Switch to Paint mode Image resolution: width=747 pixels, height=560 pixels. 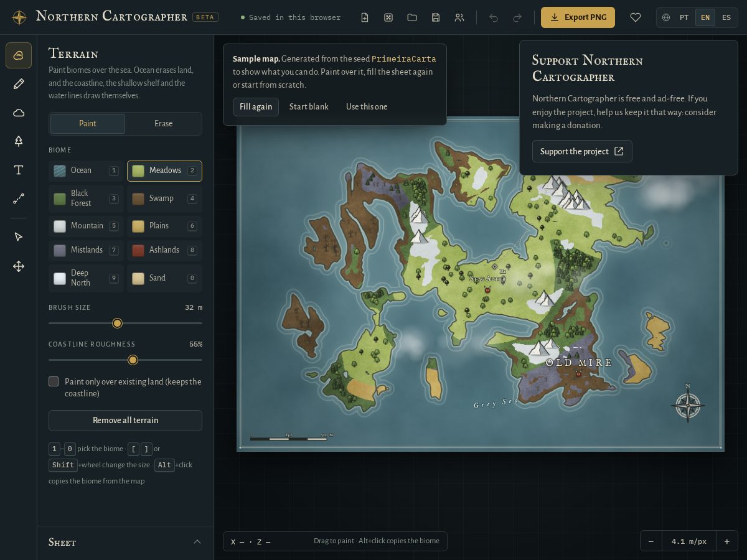(x=88, y=124)
